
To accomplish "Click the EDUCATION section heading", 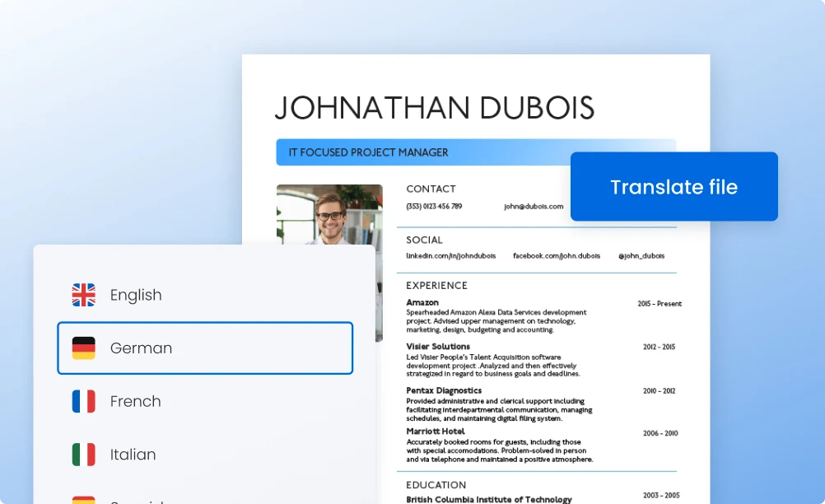I will (435, 484).
